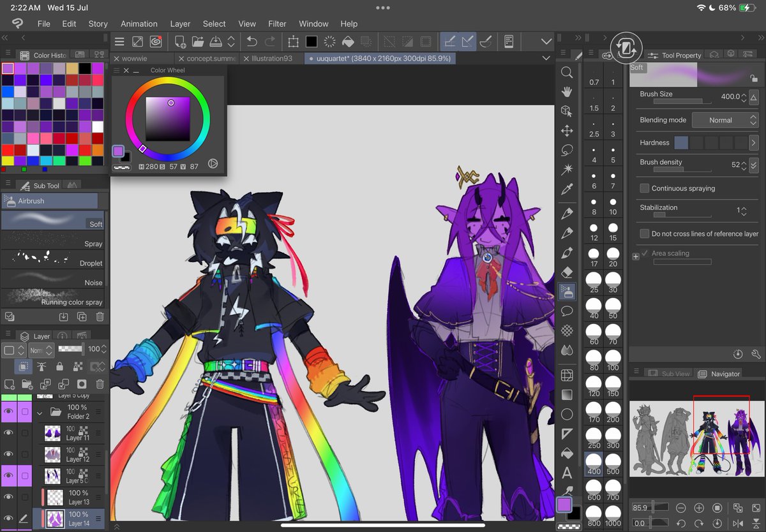Screen dimensions: 766x532
Task: Toggle Lock transparent pixels icon
Action: (77, 366)
